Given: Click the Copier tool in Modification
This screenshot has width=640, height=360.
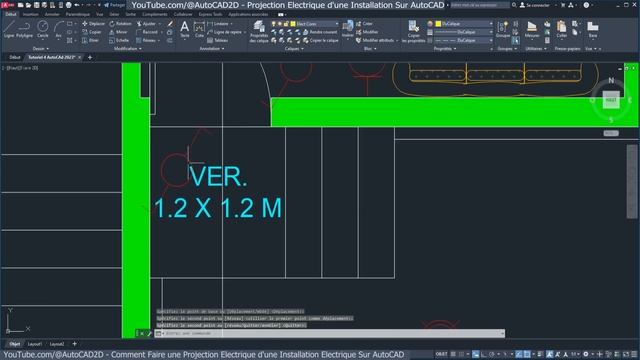Looking at the screenshot, I should [x=92, y=32].
